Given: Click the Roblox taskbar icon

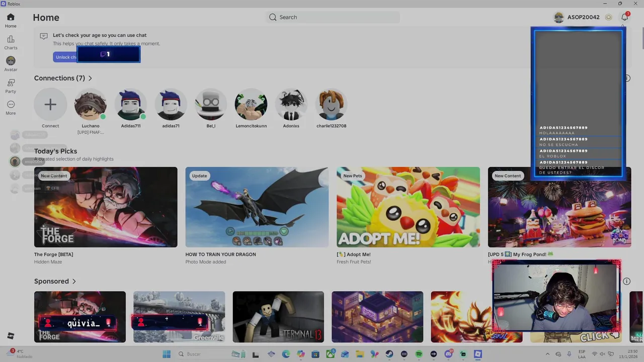Looking at the screenshot, I should pos(478,354).
